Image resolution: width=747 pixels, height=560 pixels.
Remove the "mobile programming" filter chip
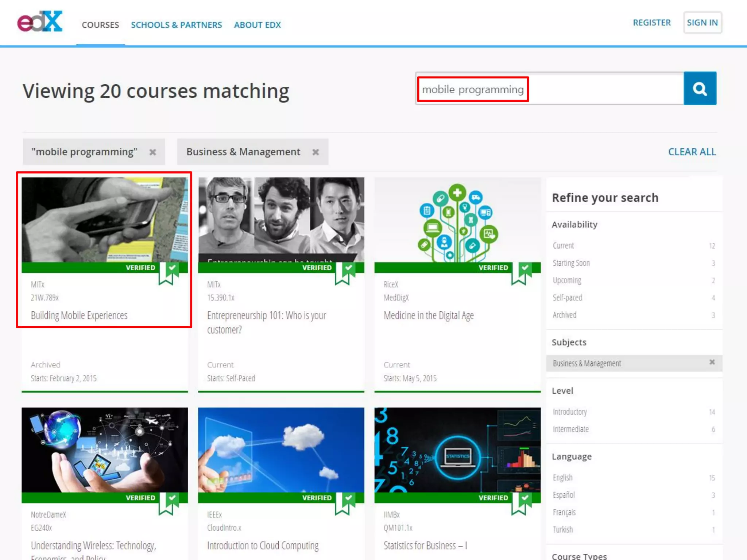(153, 152)
